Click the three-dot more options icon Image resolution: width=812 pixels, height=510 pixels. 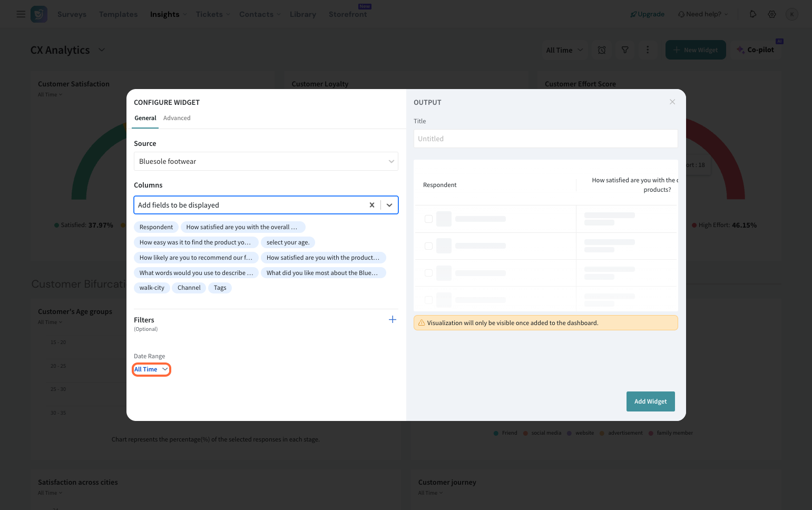tap(648, 50)
